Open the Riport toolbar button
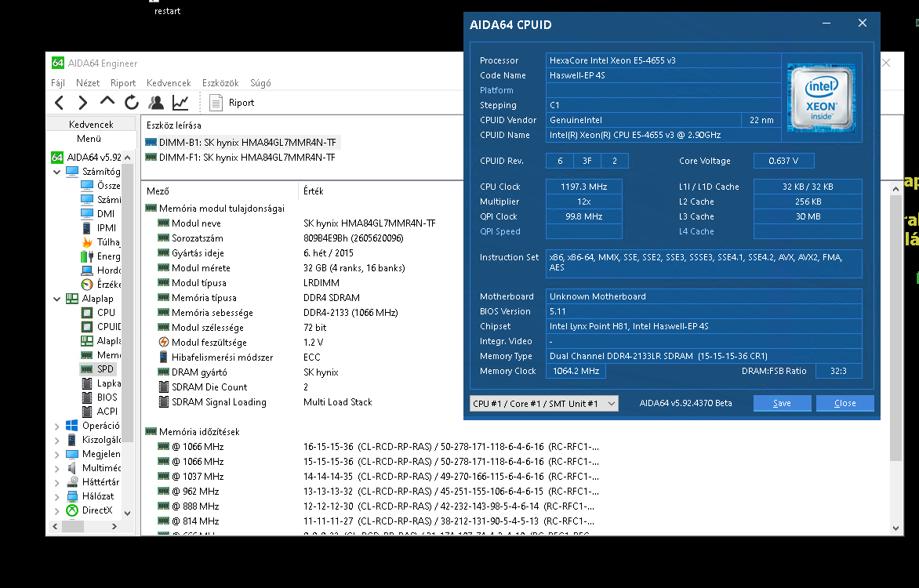 coord(233,103)
